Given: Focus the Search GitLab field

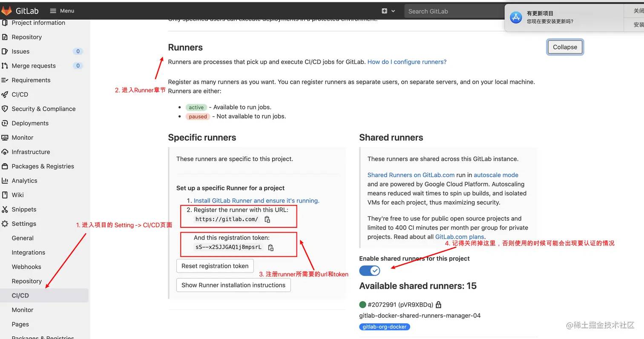Looking at the screenshot, I should (454, 11).
